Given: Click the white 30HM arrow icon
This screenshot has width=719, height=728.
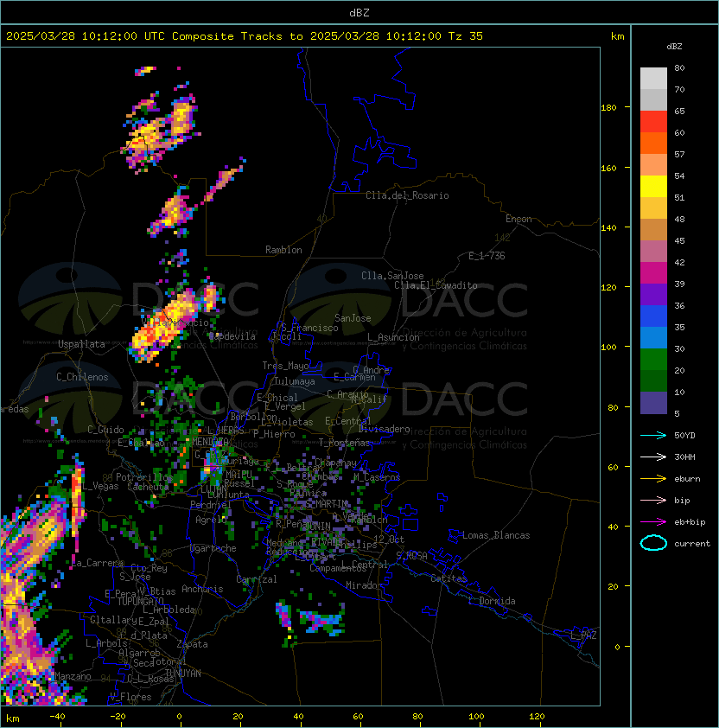Looking at the screenshot, I should (653, 457).
